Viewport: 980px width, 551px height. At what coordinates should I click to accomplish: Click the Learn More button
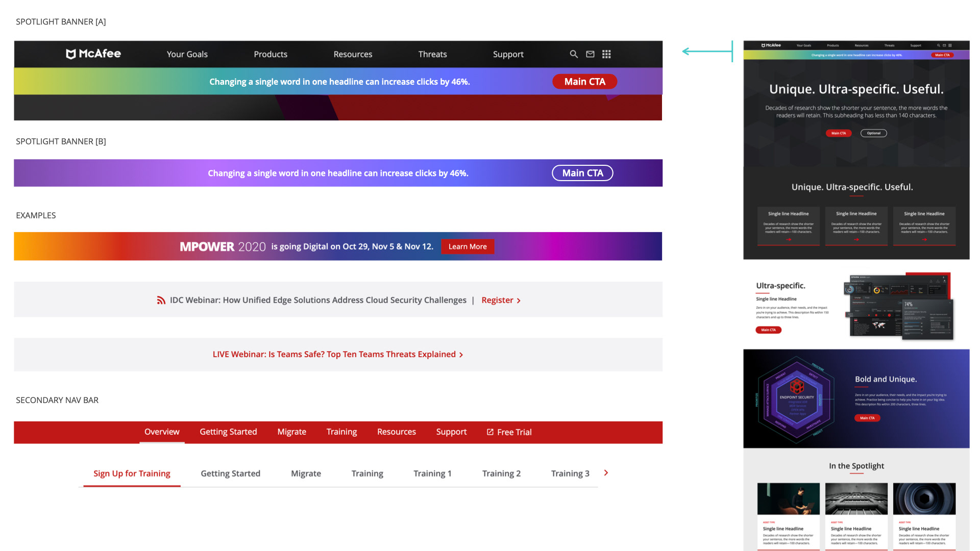[468, 246]
